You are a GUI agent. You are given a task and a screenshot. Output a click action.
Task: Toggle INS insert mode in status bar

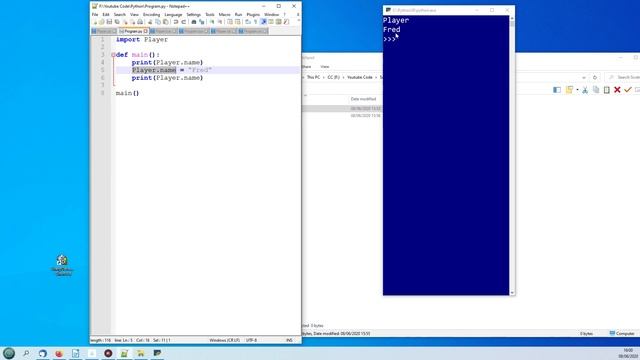[289, 340]
